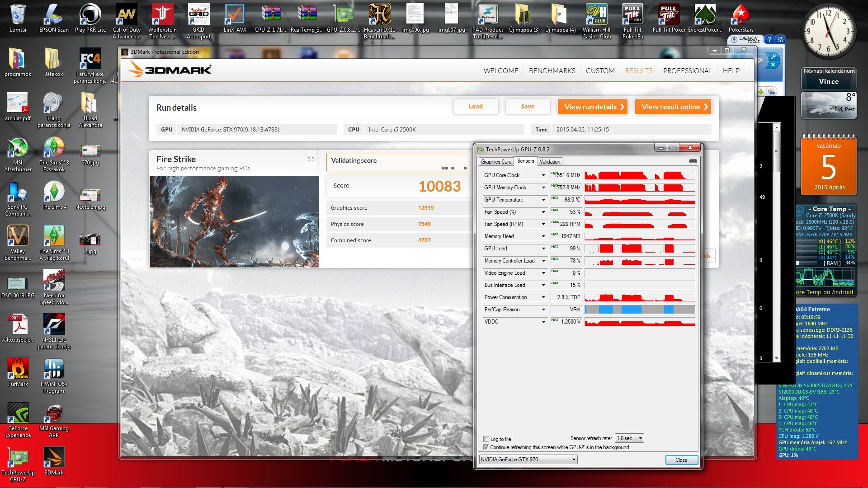Go to 3DMark CUSTOM section
The height and width of the screenshot is (488, 868).
pyautogui.click(x=600, y=71)
